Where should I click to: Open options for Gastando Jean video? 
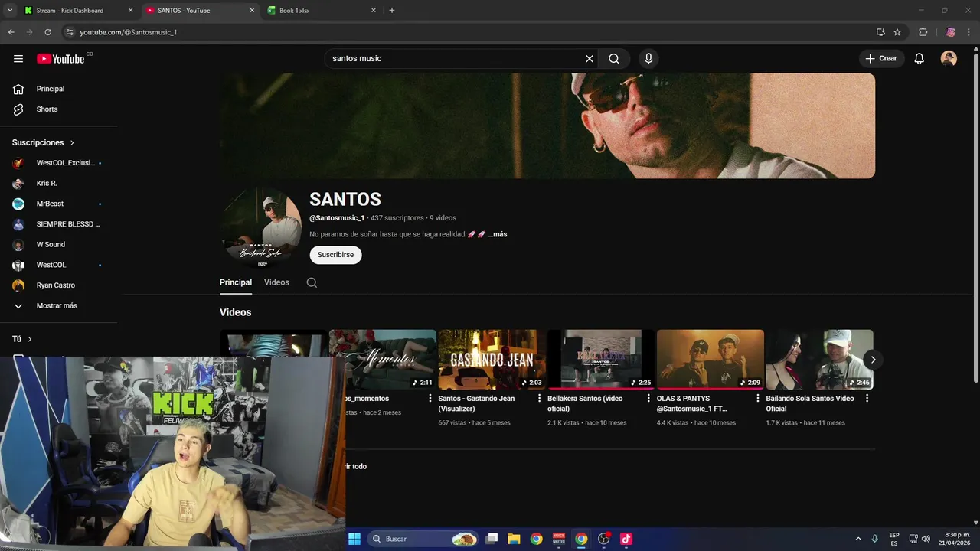539,399
